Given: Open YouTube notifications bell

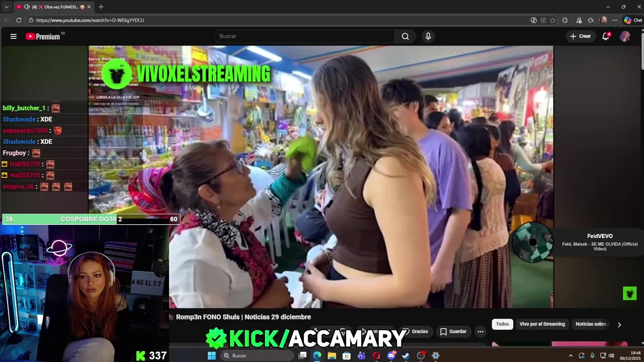Looking at the screenshot, I should [606, 36].
